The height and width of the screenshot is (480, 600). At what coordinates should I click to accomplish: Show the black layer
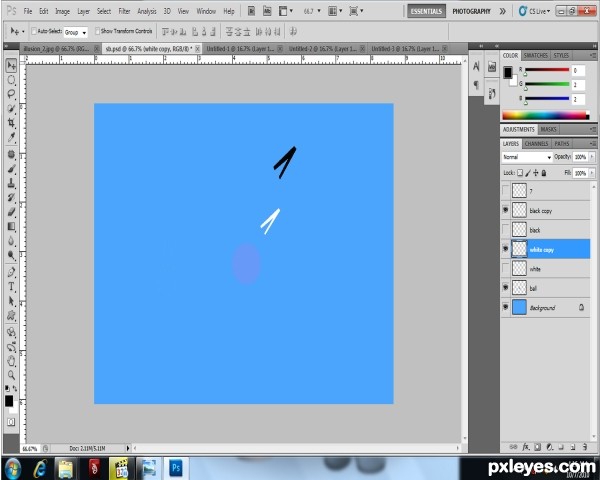505,229
